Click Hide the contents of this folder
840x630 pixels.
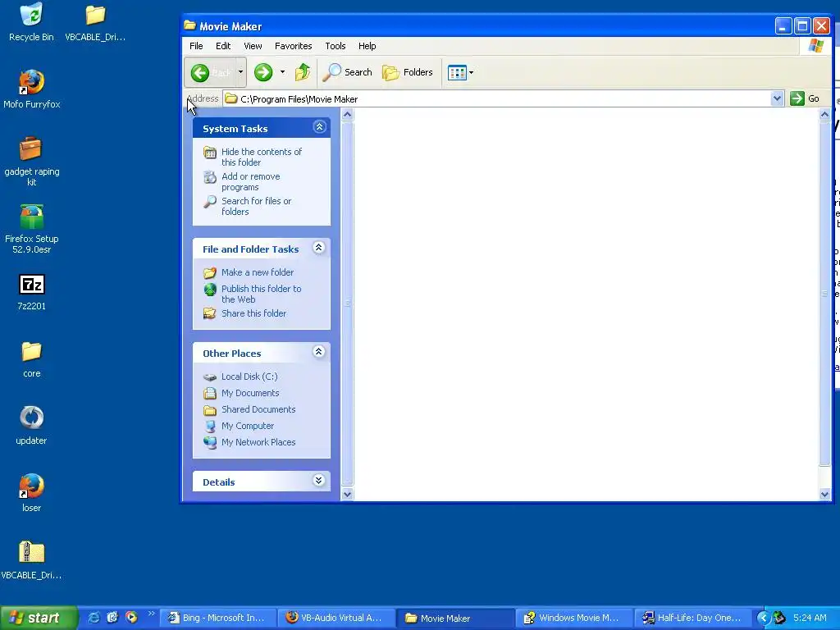[x=262, y=157]
